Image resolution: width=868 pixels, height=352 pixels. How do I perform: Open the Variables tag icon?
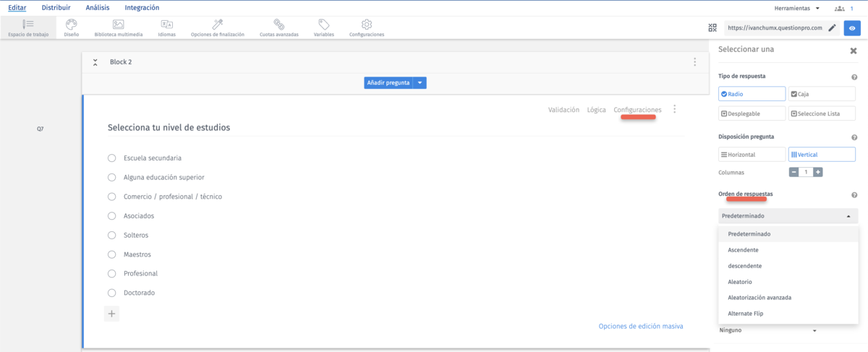click(x=324, y=25)
